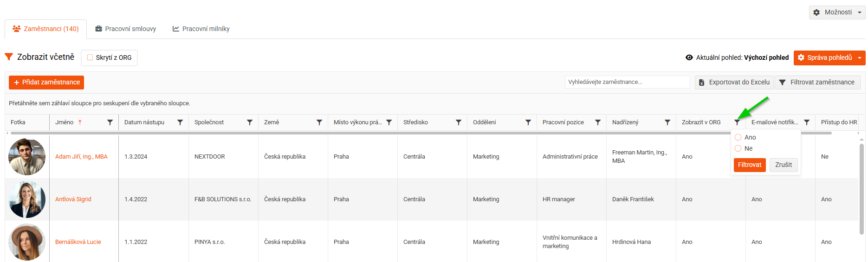Open filter icon for Společnost column
Screen dimensions: 868x262
[x=250, y=122]
